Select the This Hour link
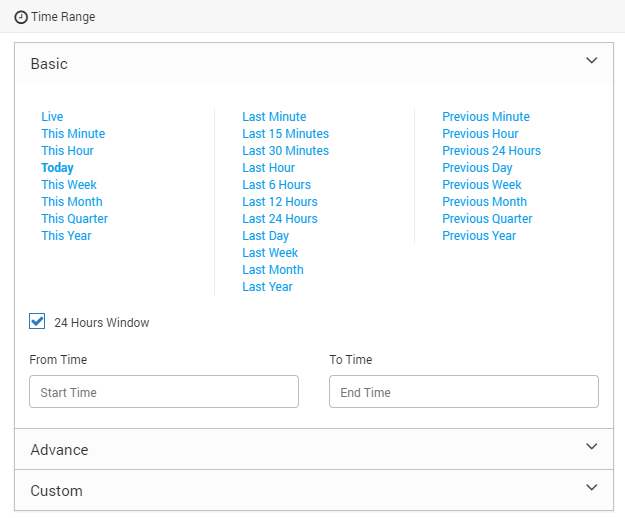This screenshot has width=625, height=518. pyautogui.click(x=67, y=151)
